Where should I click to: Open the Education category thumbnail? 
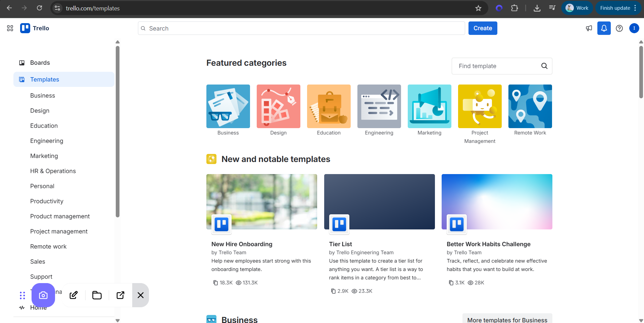tap(329, 106)
